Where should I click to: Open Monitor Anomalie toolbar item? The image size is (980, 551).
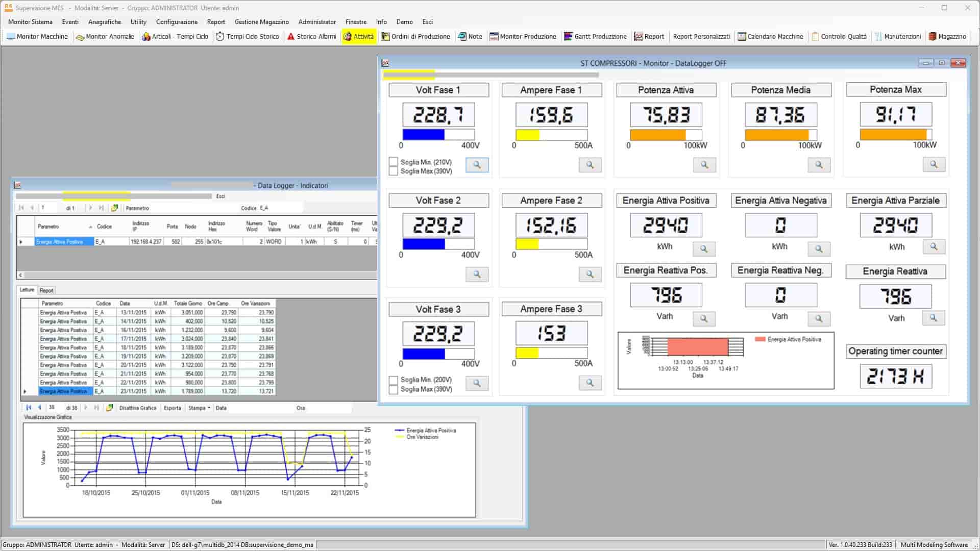pos(105,37)
